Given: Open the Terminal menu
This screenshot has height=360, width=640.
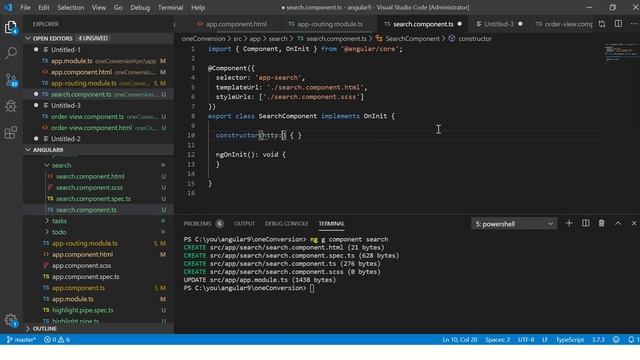Looking at the screenshot, I should (x=170, y=7).
